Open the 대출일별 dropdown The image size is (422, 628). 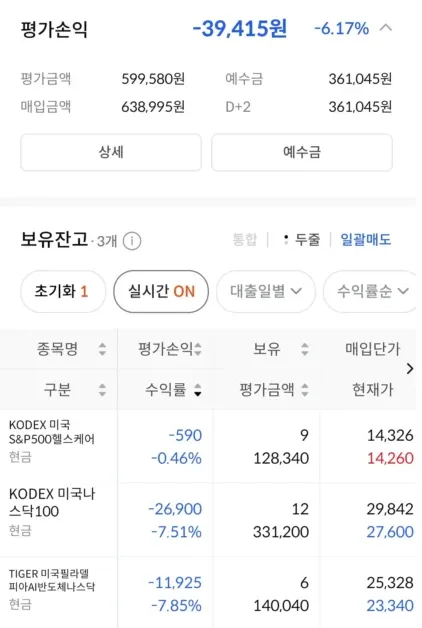[x=266, y=292]
